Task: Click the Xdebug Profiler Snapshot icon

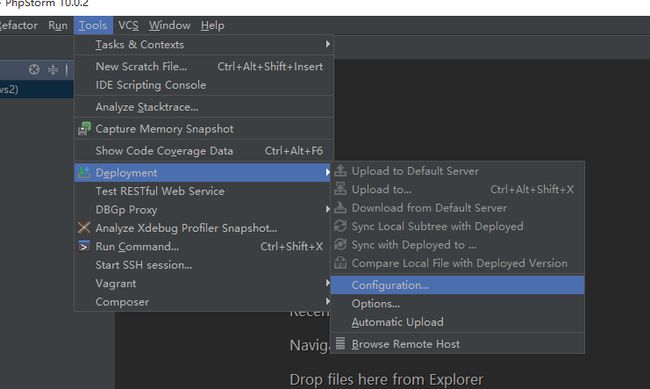Action: point(84,228)
